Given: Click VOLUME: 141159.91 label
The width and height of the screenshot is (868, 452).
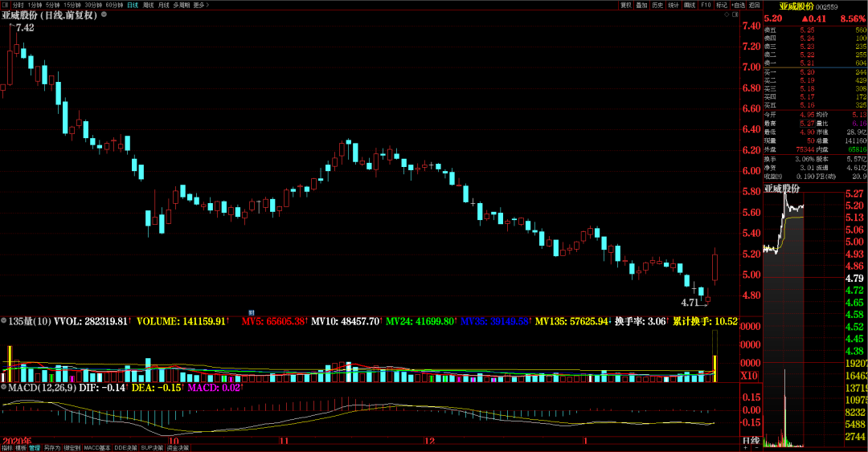Looking at the screenshot, I should tap(181, 321).
